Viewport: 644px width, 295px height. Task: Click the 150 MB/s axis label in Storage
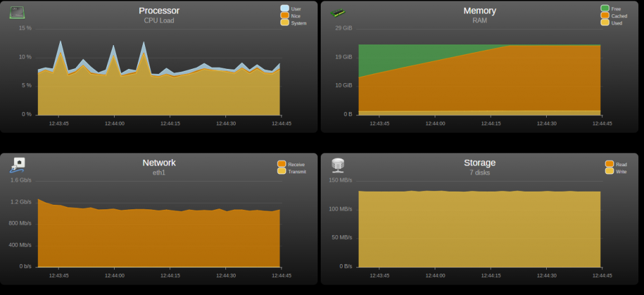pos(341,180)
